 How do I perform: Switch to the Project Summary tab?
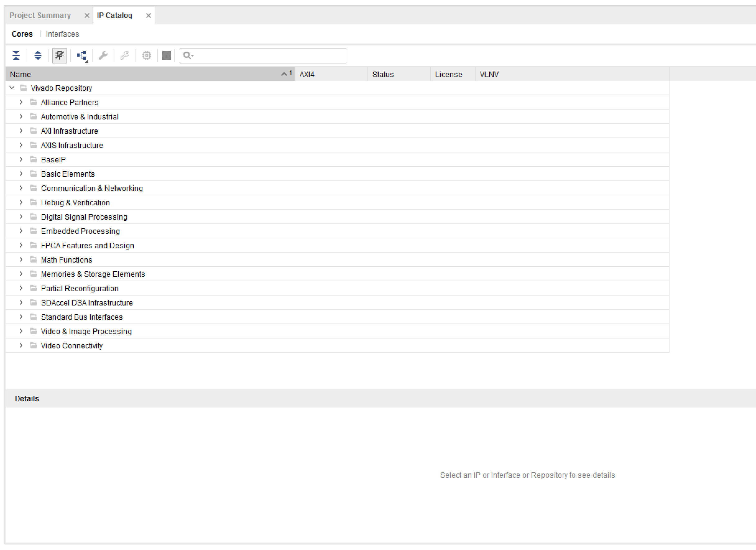pyautogui.click(x=40, y=15)
